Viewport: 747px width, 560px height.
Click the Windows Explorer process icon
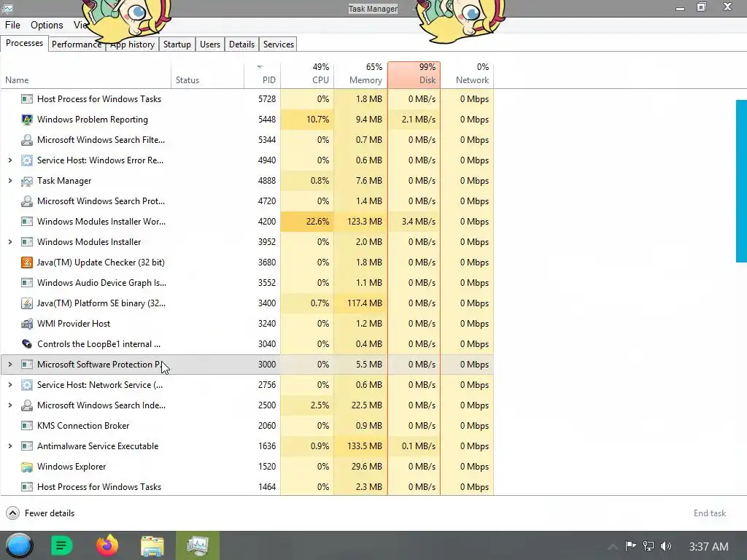click(x=27, y=467)
